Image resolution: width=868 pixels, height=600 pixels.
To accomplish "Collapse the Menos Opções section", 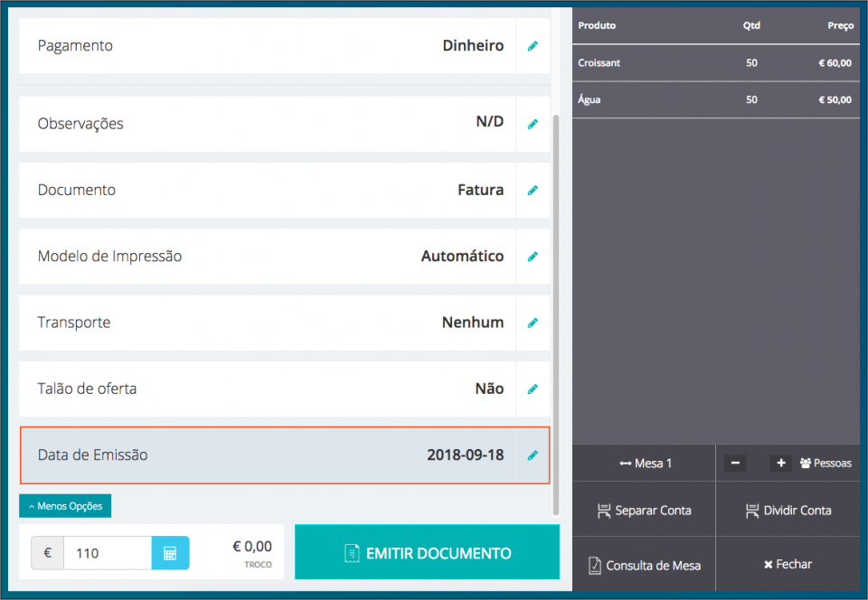I will [65, 506].
